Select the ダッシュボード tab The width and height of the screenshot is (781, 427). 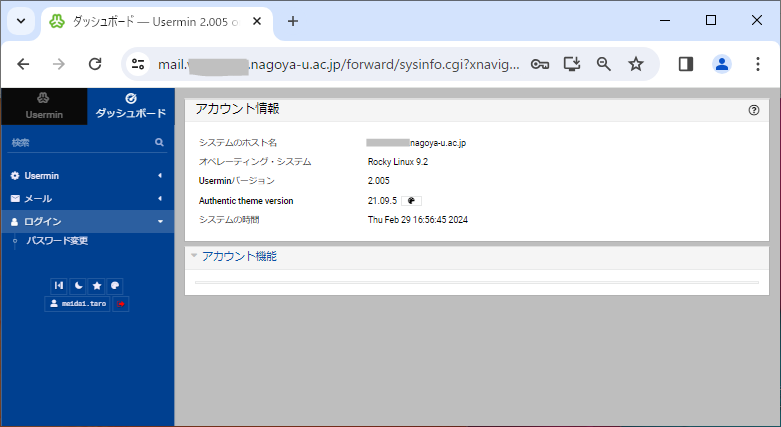(x=131, y=106)
